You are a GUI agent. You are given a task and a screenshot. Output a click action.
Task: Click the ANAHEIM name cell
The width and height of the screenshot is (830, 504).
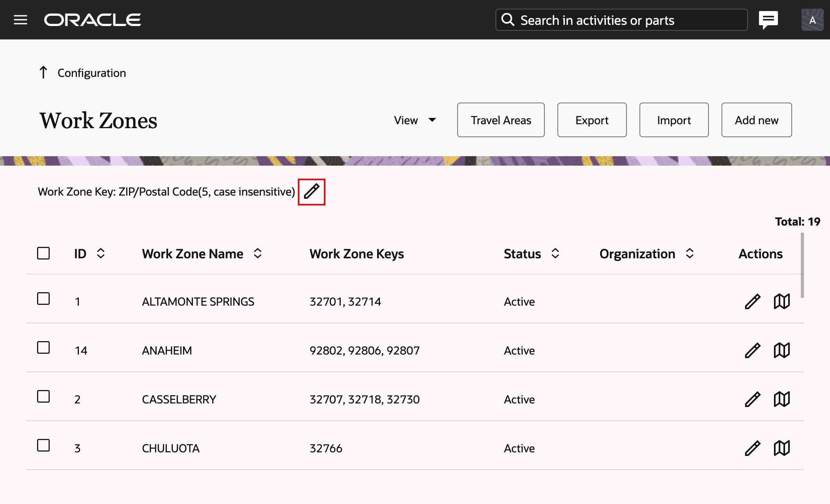pyautogui.click(x=167, y=351)
